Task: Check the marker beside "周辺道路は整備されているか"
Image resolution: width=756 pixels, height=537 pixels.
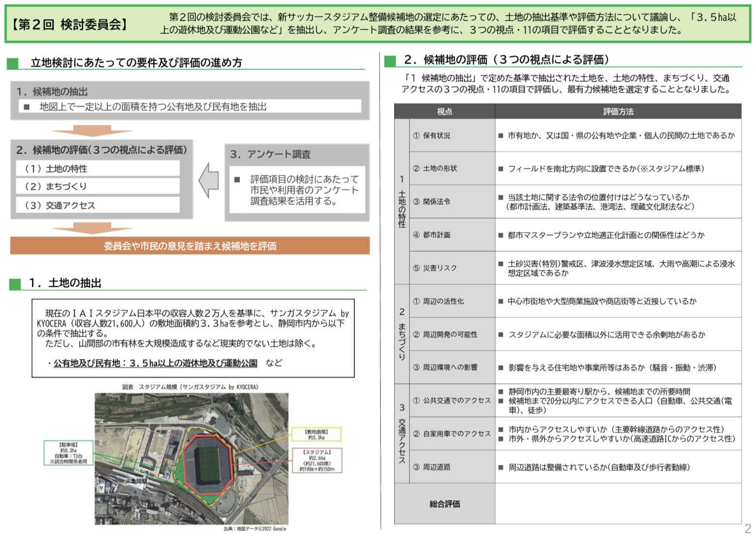Action: (502, 467)
